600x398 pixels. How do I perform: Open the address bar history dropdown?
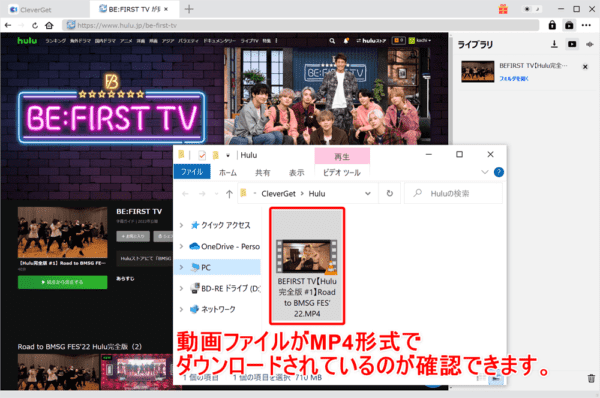pos(368,194)
